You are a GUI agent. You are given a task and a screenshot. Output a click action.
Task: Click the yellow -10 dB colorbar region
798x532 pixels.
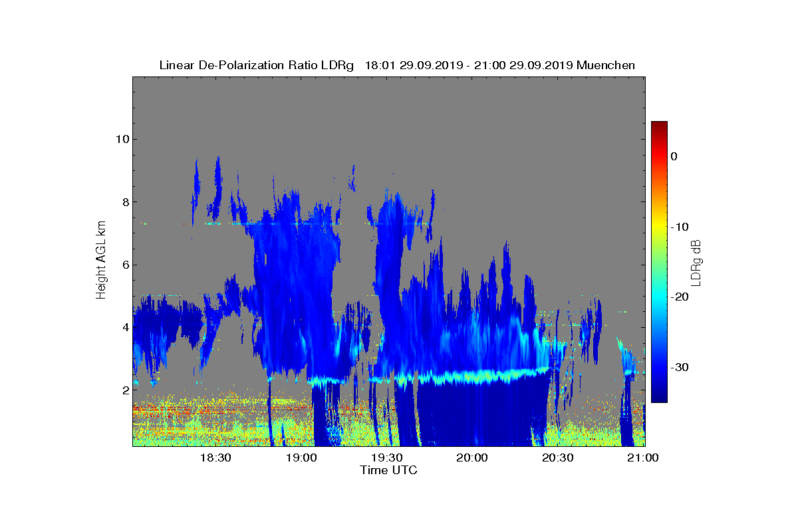pos(659,227)
